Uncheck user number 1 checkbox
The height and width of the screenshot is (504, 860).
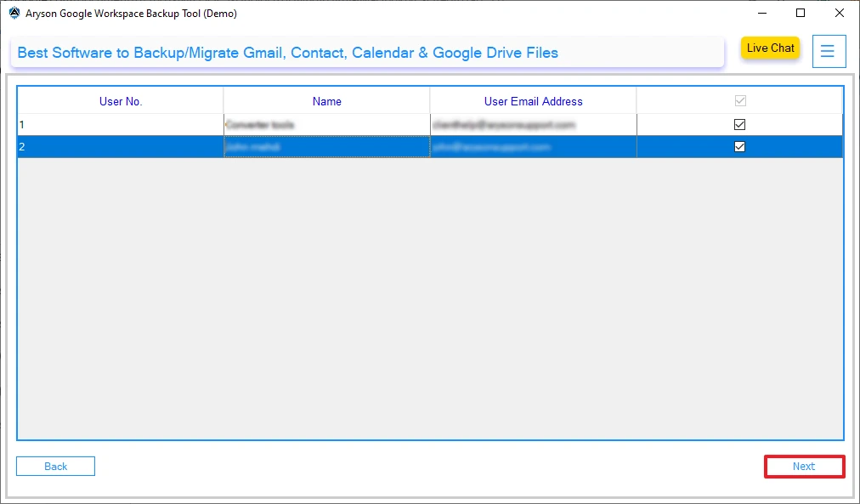click(739, 124)
